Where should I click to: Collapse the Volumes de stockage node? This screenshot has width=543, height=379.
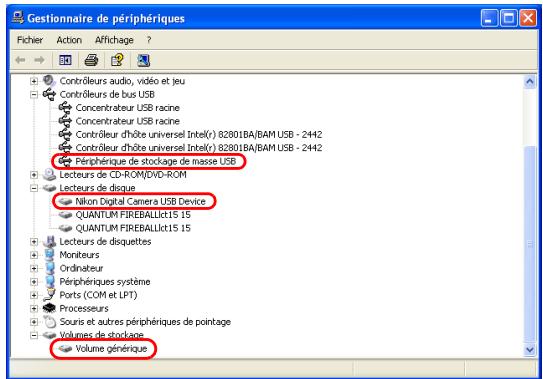tap(34, 335)
